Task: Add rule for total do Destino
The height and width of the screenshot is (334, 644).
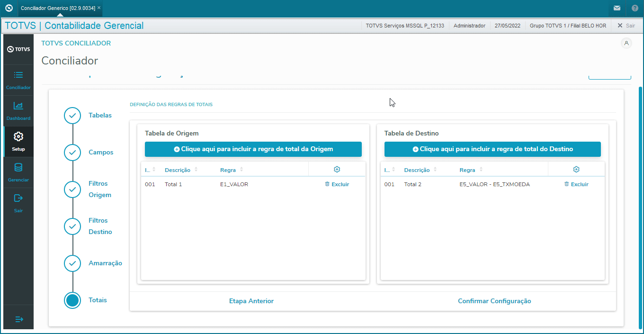Action: [492, 149]
